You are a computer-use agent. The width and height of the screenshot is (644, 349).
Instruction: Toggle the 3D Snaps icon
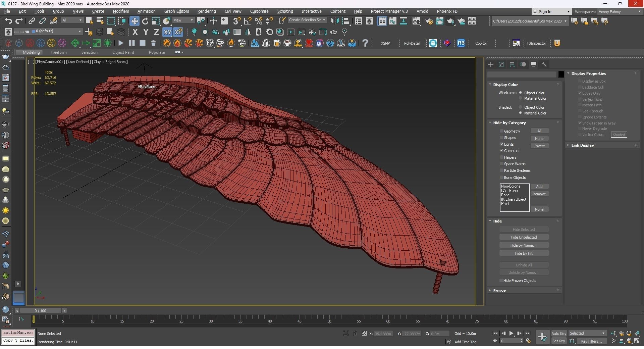coord(237,21)
